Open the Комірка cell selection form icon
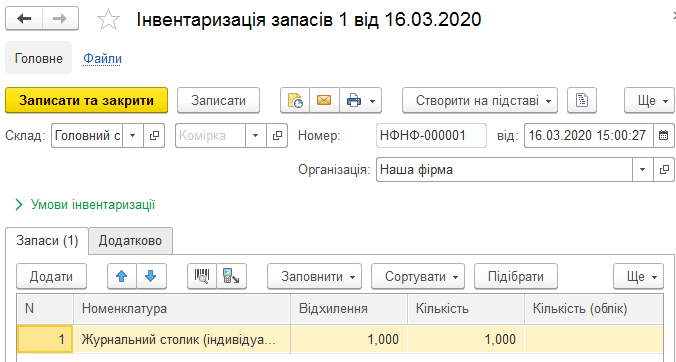 pos(277,136)
